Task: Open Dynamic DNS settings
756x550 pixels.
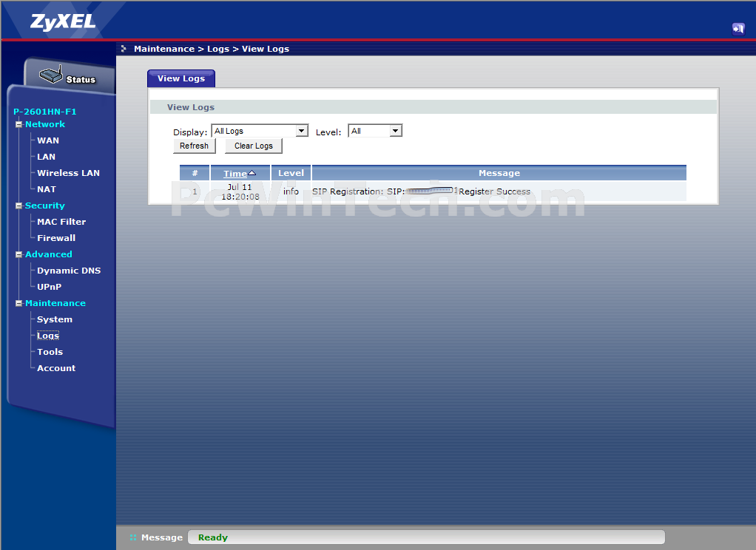Action: click(x=69, y=271)
